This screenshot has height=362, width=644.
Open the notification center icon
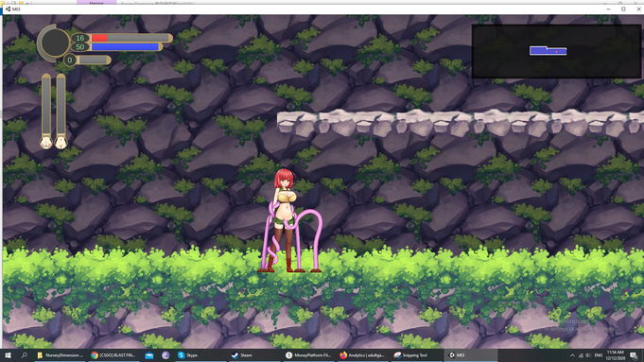point(634,355)
